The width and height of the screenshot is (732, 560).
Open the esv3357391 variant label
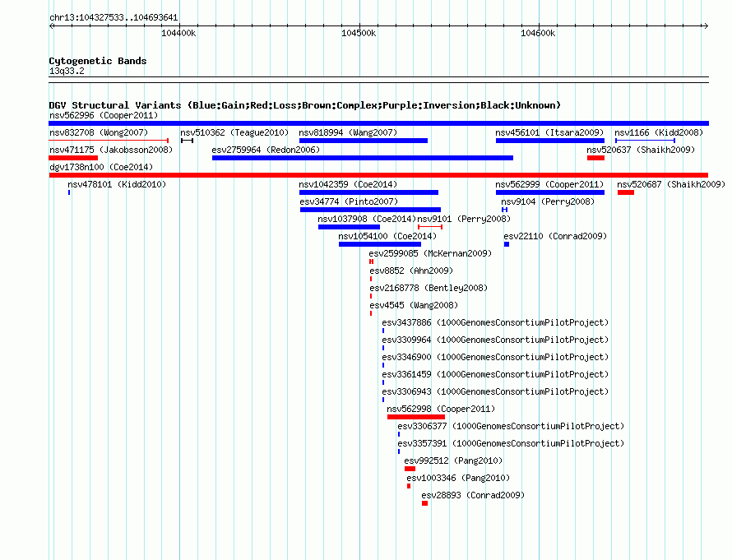(511, 443)
